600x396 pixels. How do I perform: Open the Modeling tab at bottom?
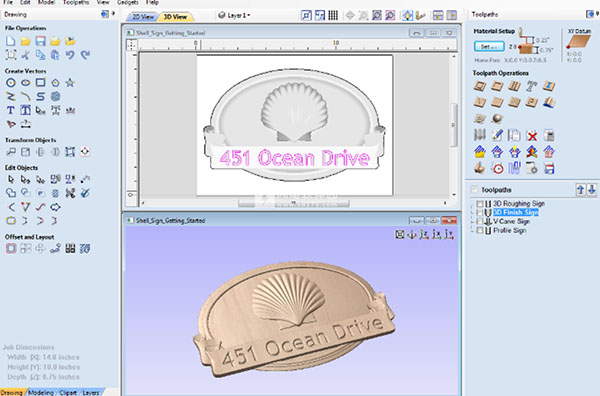[x=41, y=392]
